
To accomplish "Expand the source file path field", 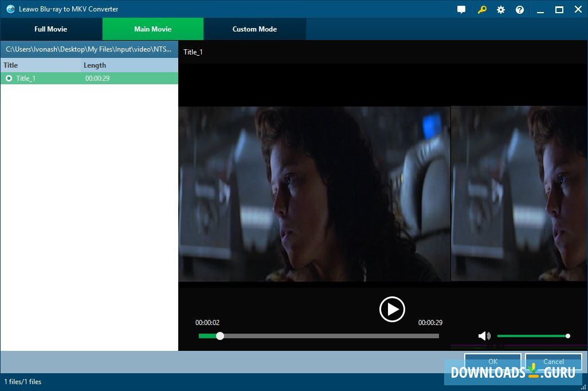I will click(x=89, y=49).
